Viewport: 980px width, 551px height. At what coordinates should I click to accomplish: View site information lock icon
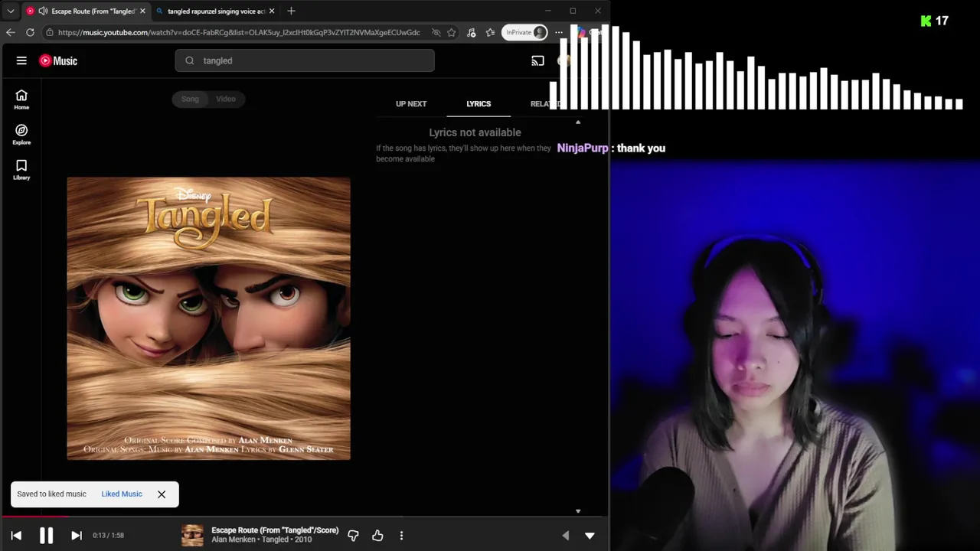pyautogui.click(x=50, y=32)
